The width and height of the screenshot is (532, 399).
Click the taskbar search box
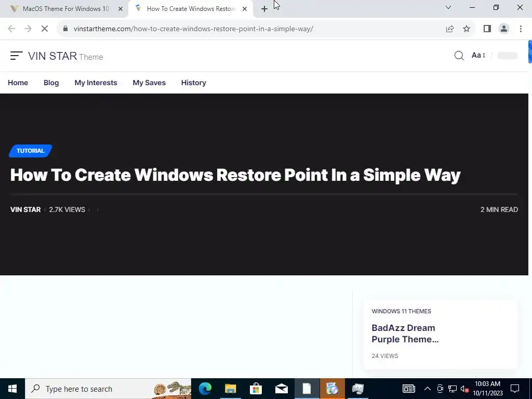108,389
